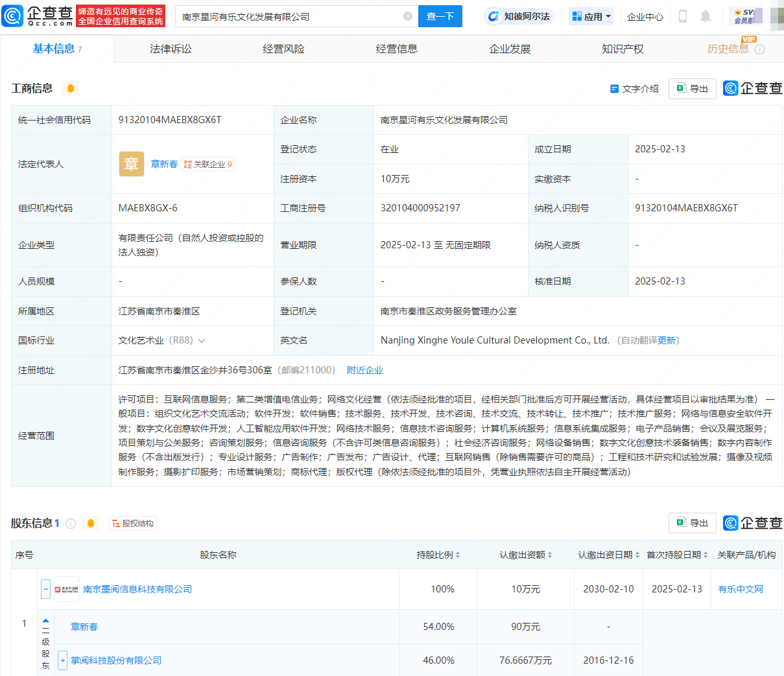Viewport: 784px width, 676px height.
Task: Collapse the 二级股东 section arrow
Action: [x=45, y=621]
